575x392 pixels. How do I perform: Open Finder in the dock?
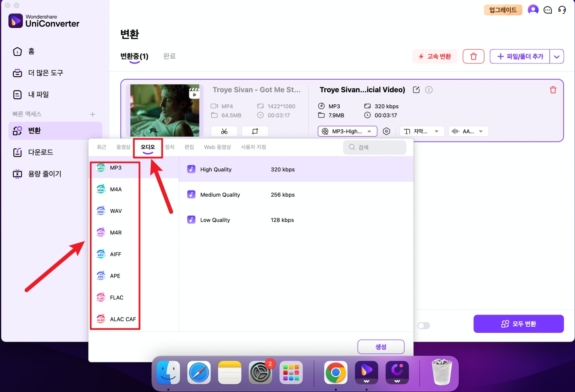coord(168,372)
